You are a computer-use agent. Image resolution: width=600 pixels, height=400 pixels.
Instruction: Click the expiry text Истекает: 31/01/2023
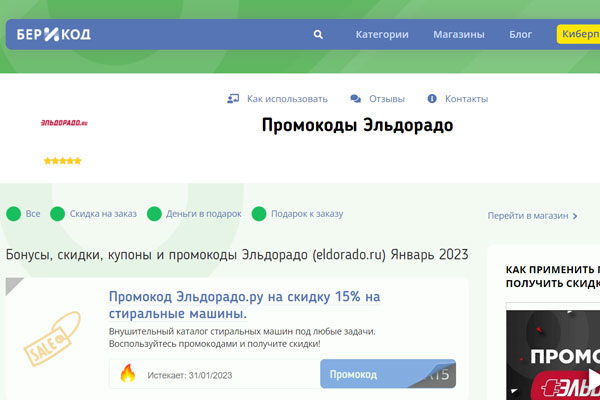(x=190, y=375)
